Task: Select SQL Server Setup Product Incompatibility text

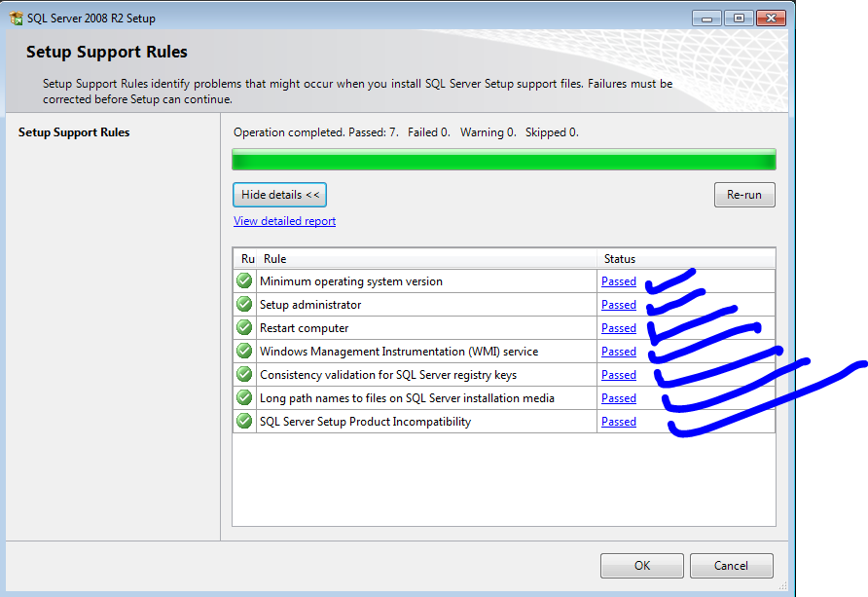Action: click(x=365, y=422)
